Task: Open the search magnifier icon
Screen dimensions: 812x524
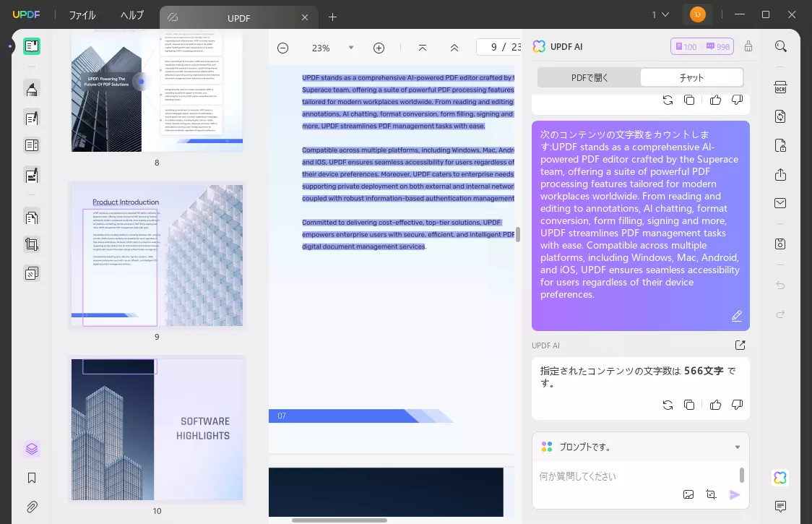Action: pyautogui.click(x=780, y=47)
